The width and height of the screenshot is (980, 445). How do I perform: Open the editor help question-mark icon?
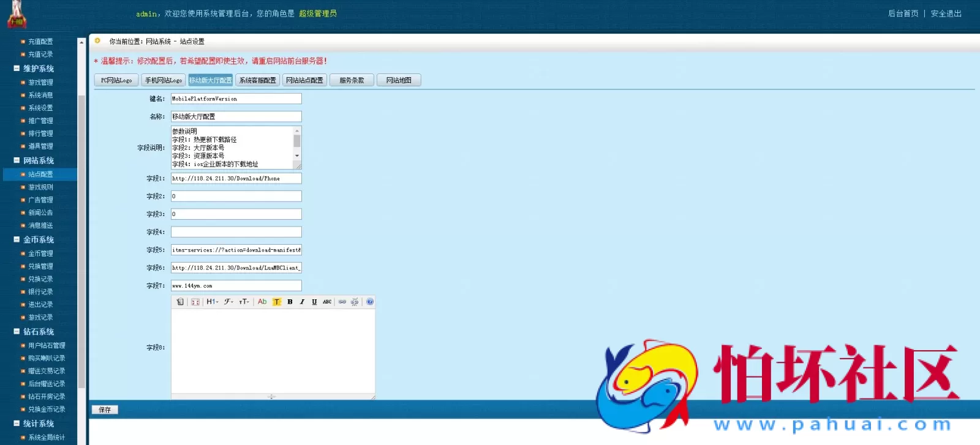(x=370, y=302)
